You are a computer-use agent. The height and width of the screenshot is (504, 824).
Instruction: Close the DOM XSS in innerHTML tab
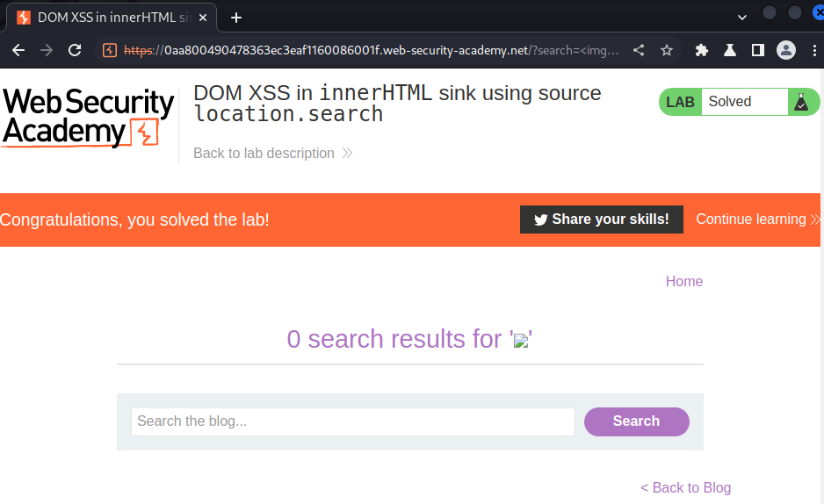[x=203, y=18]
